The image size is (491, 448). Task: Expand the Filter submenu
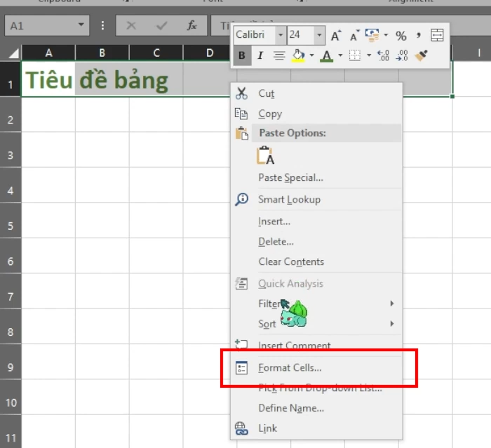point(391,304)
